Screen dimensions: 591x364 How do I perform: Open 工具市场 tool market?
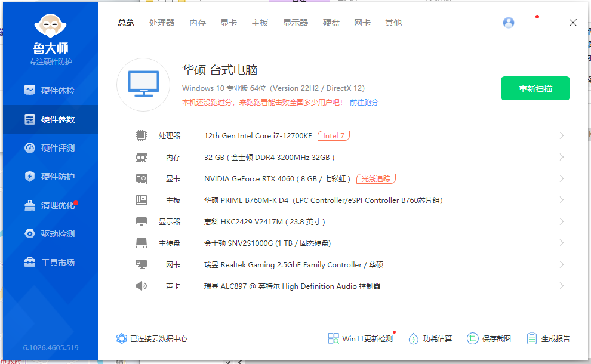[51, 263]
